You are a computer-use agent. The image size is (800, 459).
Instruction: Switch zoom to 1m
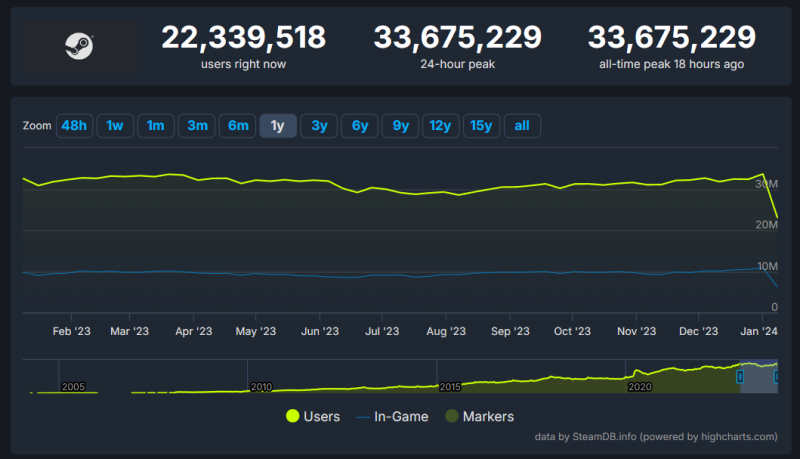155,125
